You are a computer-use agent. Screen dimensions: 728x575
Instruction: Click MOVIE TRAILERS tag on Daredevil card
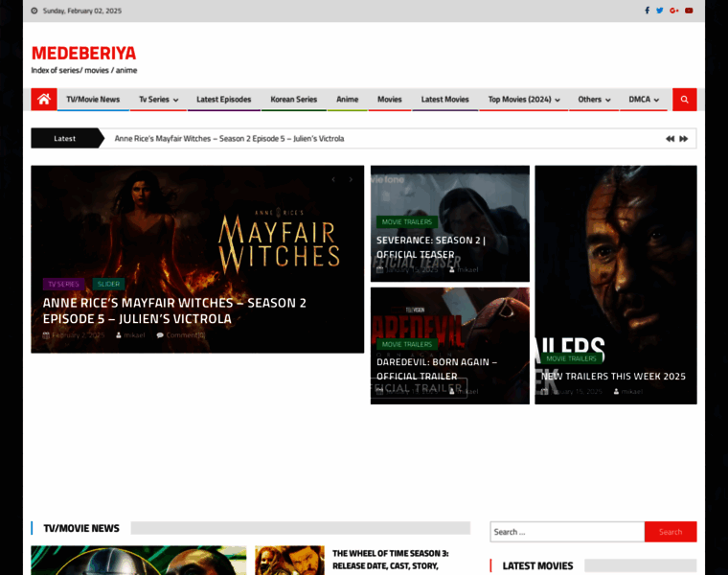(407, 344)
